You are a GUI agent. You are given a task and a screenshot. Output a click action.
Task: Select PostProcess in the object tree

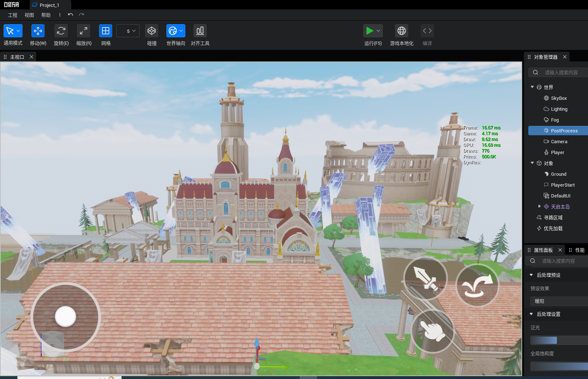pos(558,131)
